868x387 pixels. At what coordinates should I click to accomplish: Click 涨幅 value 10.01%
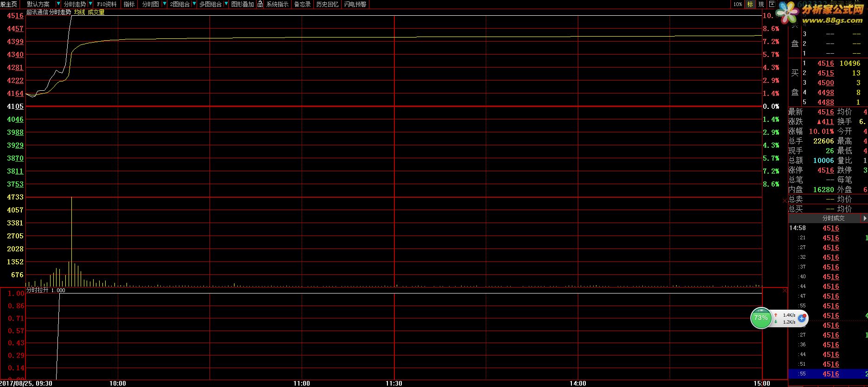pyautogui.click(x=821, y=131)
